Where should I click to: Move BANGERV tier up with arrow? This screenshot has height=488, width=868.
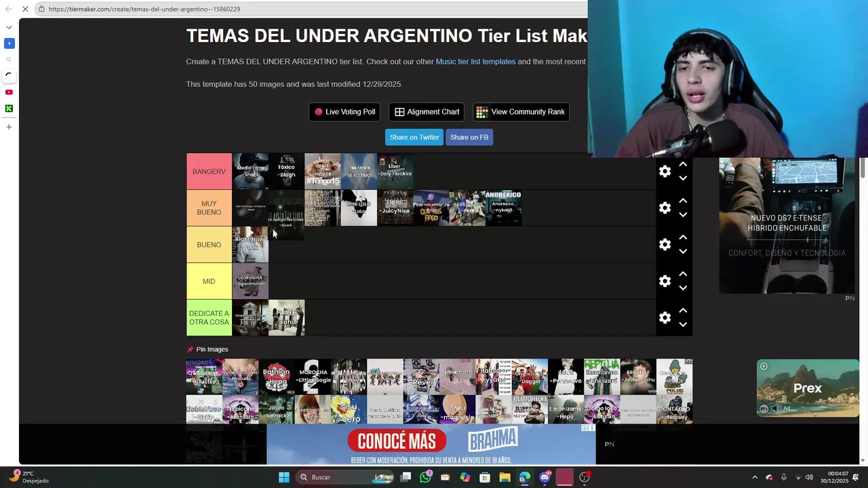point(683,165)
